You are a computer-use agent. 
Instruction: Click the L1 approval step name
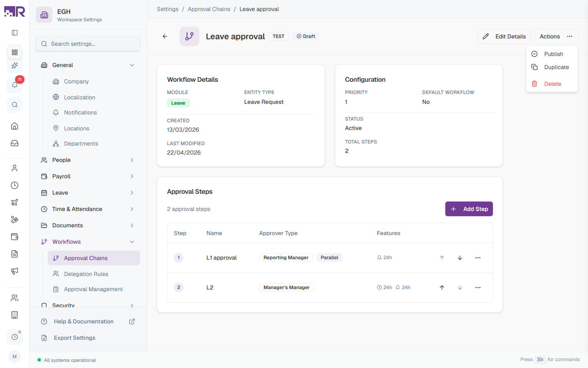pos(221,258)
